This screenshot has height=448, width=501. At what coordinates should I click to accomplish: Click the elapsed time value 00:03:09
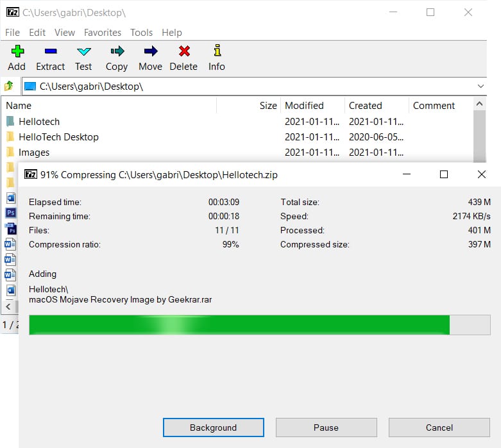(224, 202)
